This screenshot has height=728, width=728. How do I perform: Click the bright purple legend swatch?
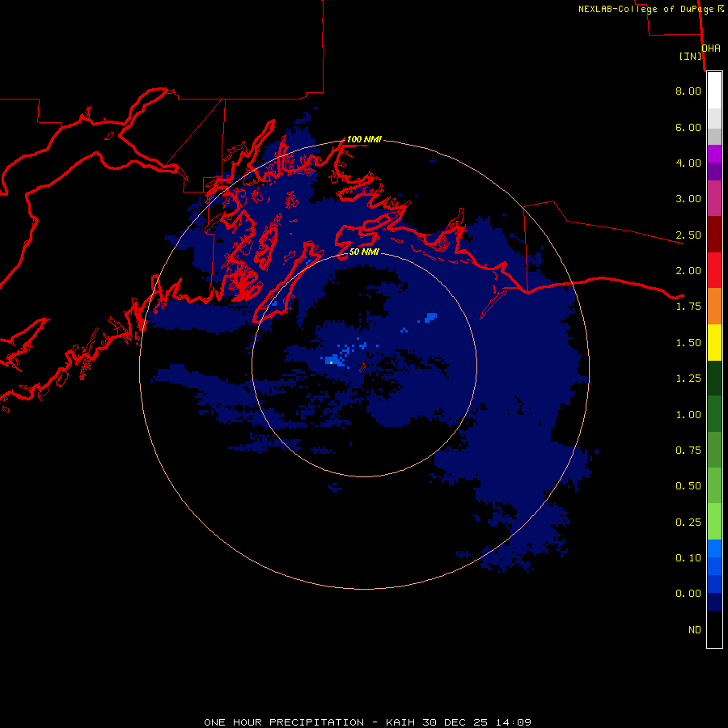[714, 154]
